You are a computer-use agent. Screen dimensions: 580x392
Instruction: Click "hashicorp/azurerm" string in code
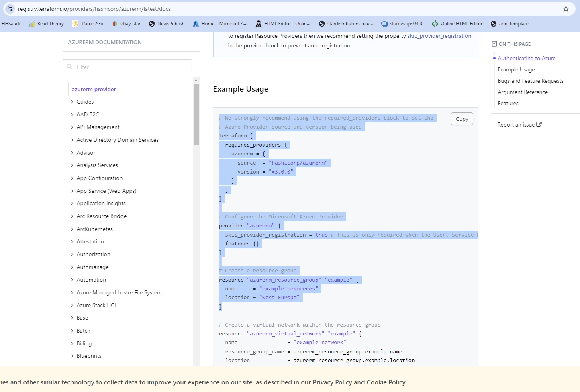pyautogui.click(x=298, y=163)
